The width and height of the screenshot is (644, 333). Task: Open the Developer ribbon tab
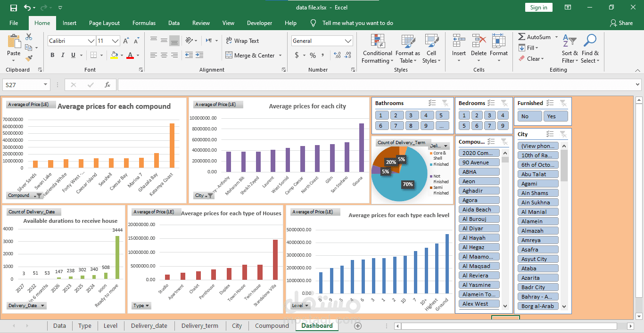[259, 23]
